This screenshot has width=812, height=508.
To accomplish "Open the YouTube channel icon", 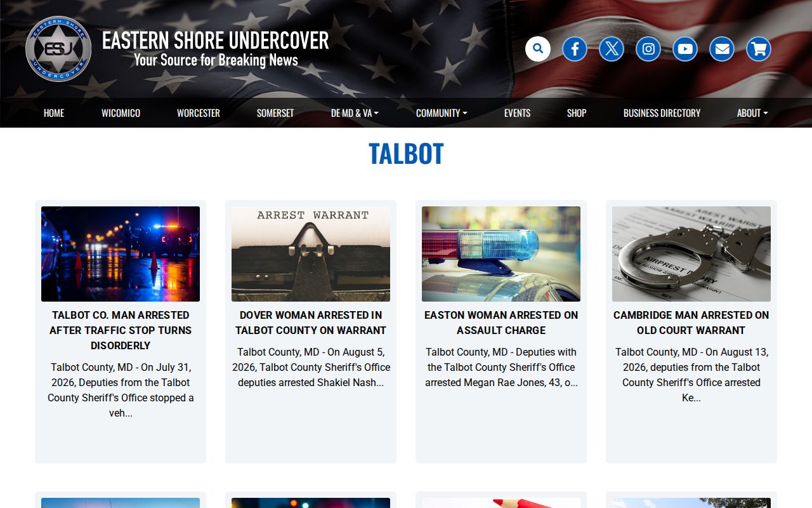I will pyautogui.click(x=685, y=49).
